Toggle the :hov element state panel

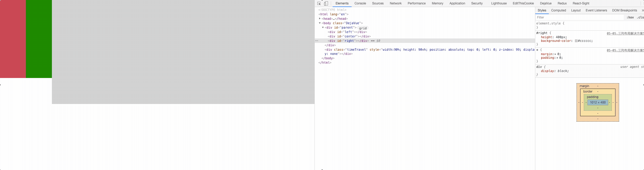tap(630, 17)
